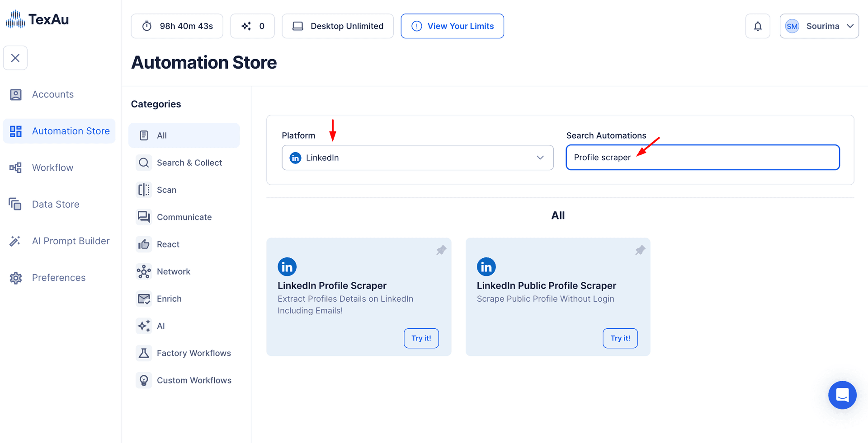Click the Custom Workflows lightbulb icon
Screen dimensions: 868x443
pyautogui.click(x=144, y=380)
